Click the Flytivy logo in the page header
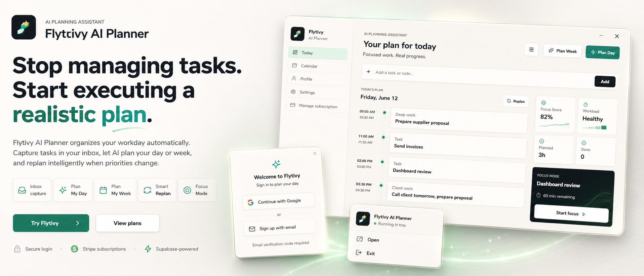The image size is (644, 276). (24, 27)
